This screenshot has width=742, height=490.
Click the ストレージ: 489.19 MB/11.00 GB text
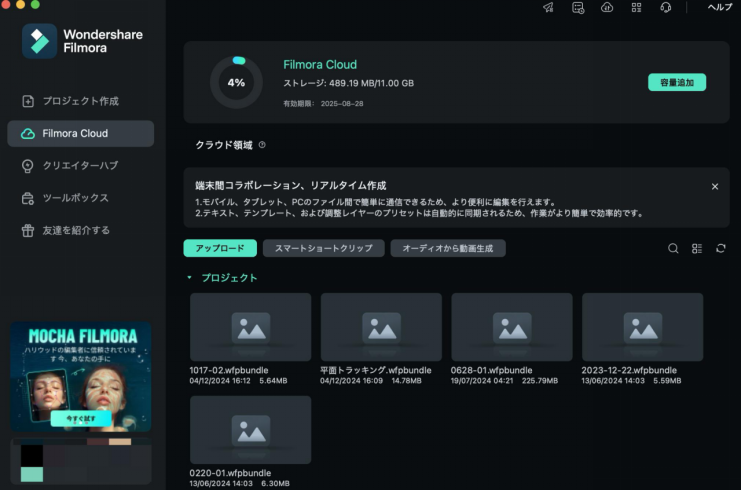348,83
